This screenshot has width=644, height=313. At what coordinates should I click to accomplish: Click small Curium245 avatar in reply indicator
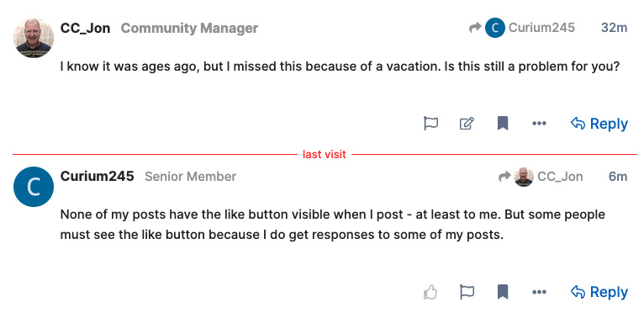495,28
